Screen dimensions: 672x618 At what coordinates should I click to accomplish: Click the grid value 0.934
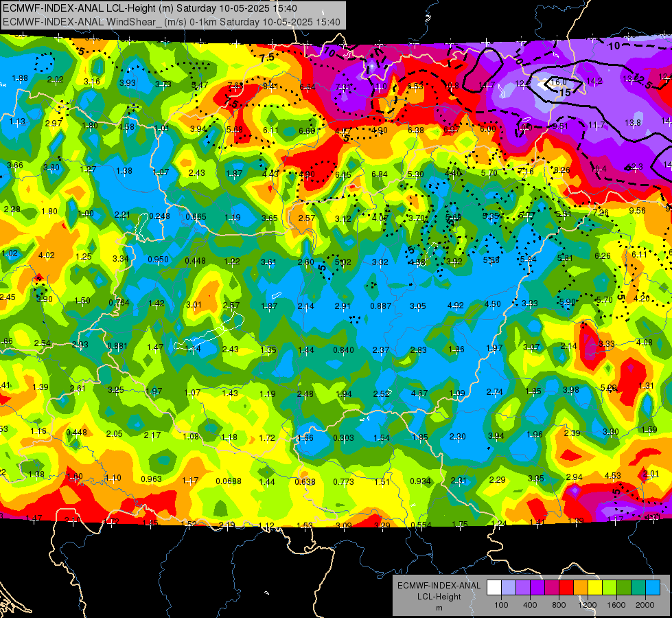(420, 481)
